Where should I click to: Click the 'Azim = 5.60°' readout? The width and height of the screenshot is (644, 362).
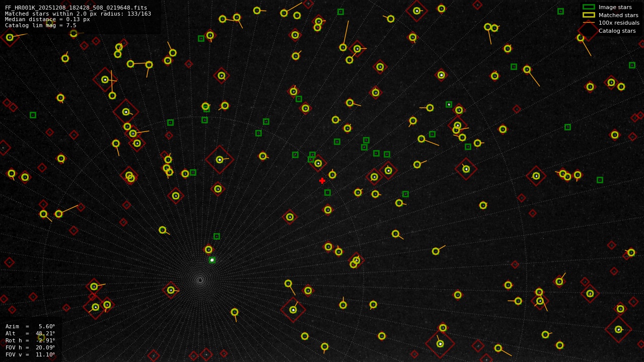30,326
